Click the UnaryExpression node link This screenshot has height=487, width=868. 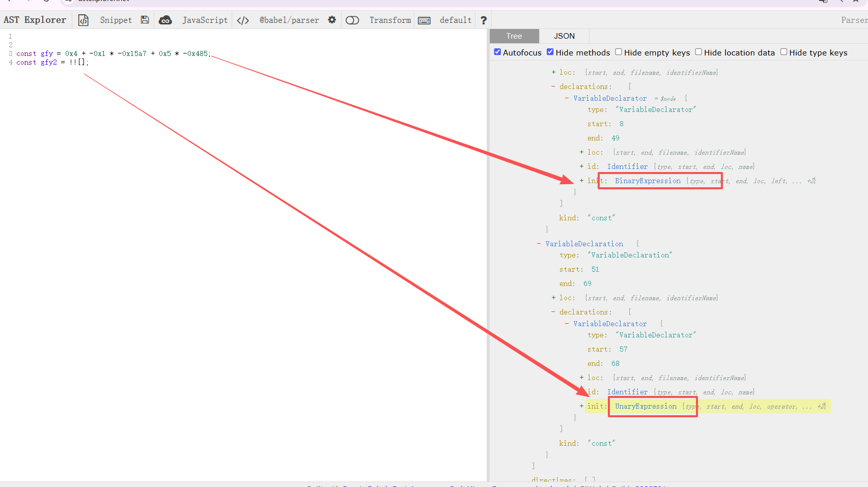[646, 406]
